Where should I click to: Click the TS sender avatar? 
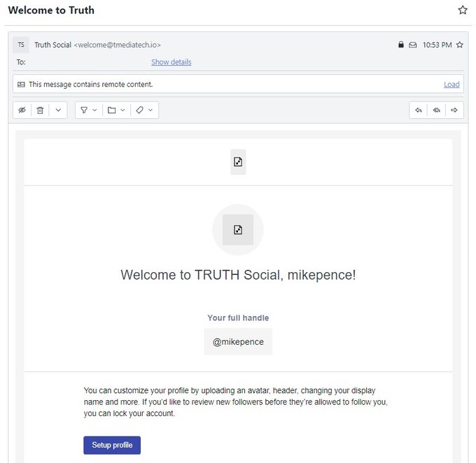click(x=21, y=45)
